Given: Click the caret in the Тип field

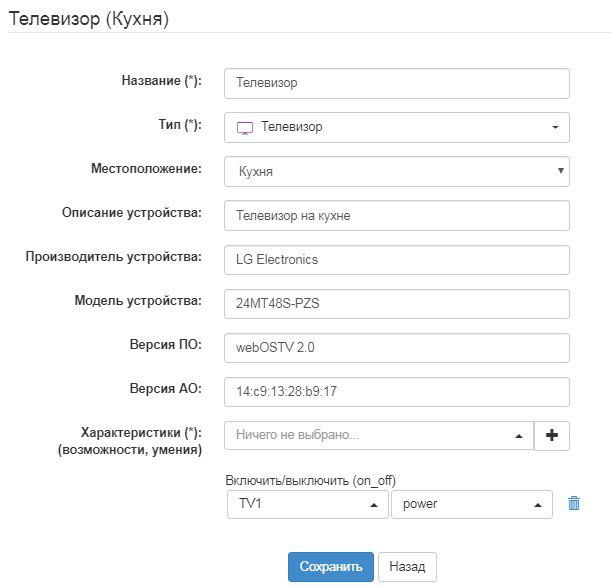Looking at the screenshot, I should tap(555, 128).
